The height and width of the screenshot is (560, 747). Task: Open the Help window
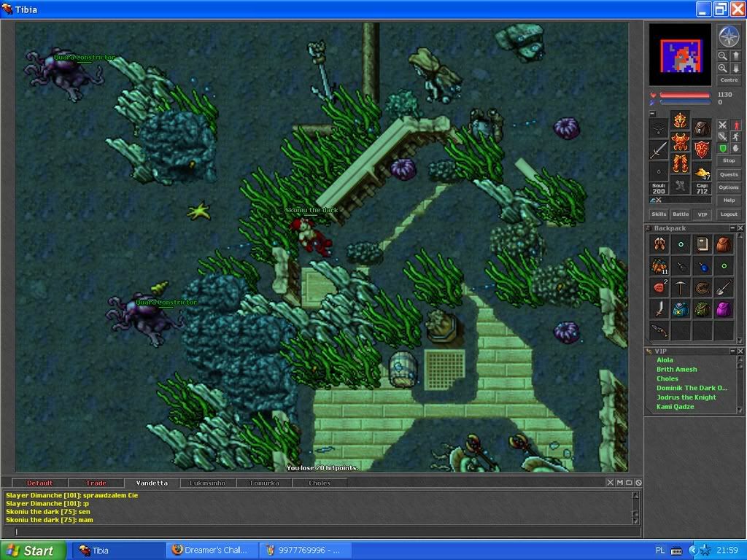729,201
